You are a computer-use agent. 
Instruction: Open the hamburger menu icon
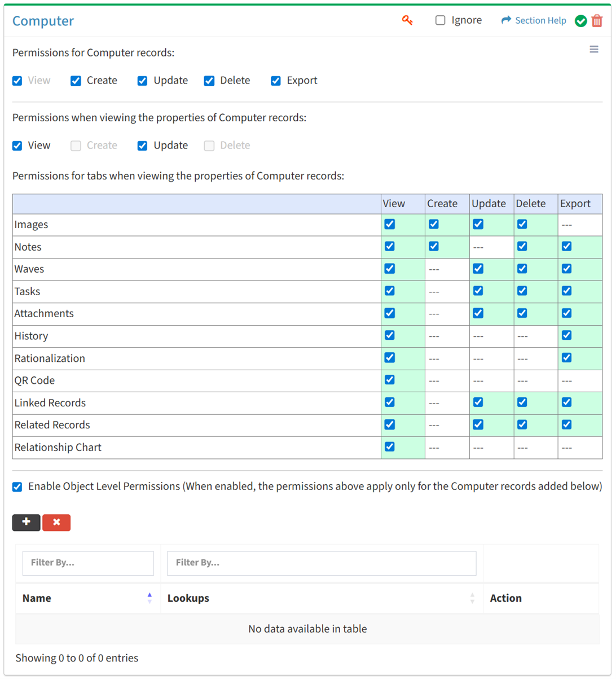594,50
